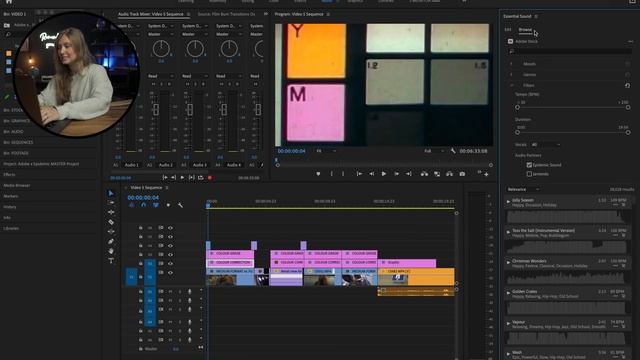The image size is (640, 360).
Task: Select the Hand tool
Action: pyautogui.click(x=111, y=251)
